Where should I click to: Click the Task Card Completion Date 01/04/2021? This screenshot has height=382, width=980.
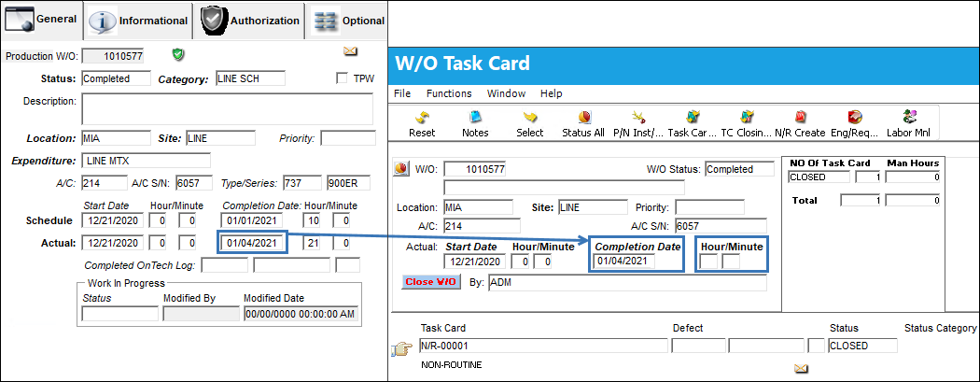624,262
